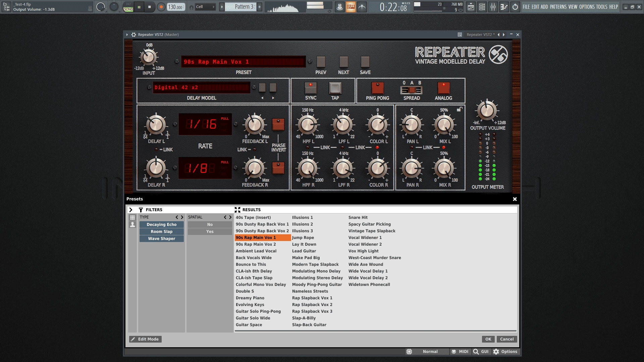
Task: Open the plugin menu arrow in title bar
Action: tap(127, 35)
